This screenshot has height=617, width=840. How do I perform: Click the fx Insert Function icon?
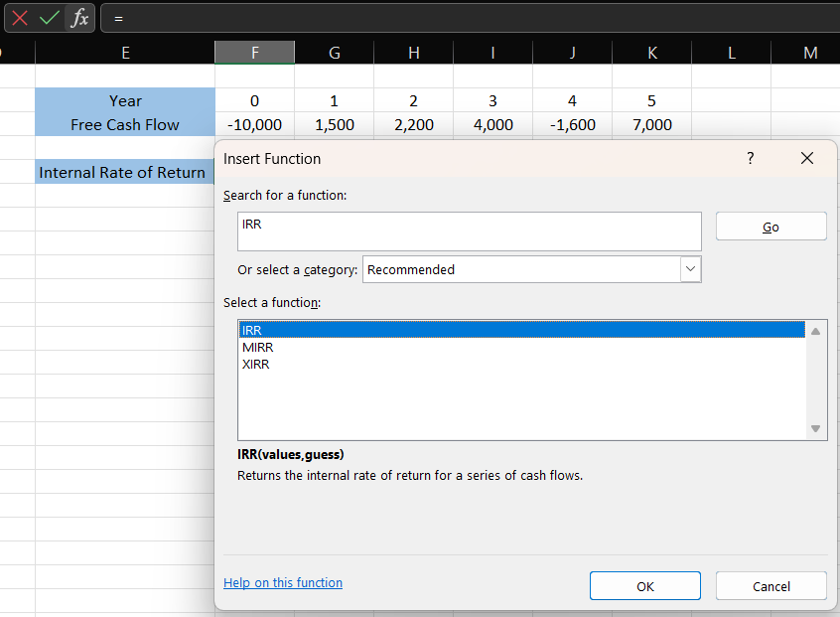pos(79,18)
